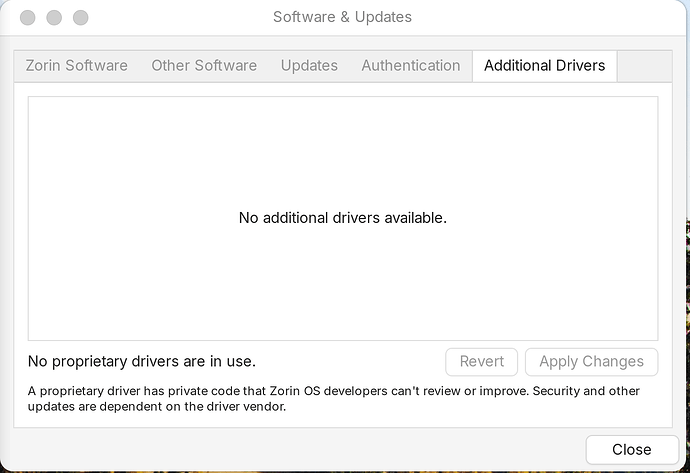Open the Other Software tab
Screen dimensions: 690x473
click(204, 66)
